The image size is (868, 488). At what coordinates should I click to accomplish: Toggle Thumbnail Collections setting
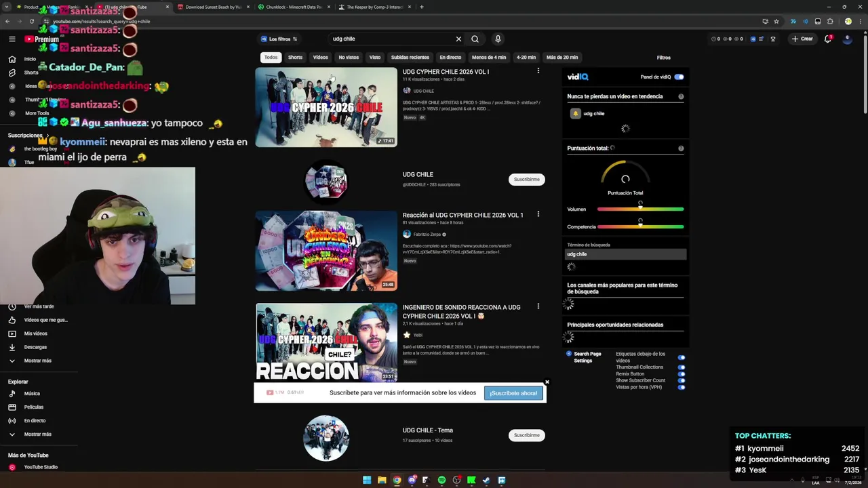point(682,367)
